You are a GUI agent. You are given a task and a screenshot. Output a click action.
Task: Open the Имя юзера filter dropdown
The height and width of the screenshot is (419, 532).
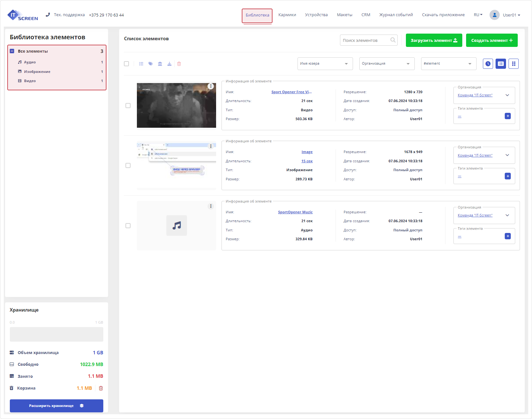click(325, 64)
